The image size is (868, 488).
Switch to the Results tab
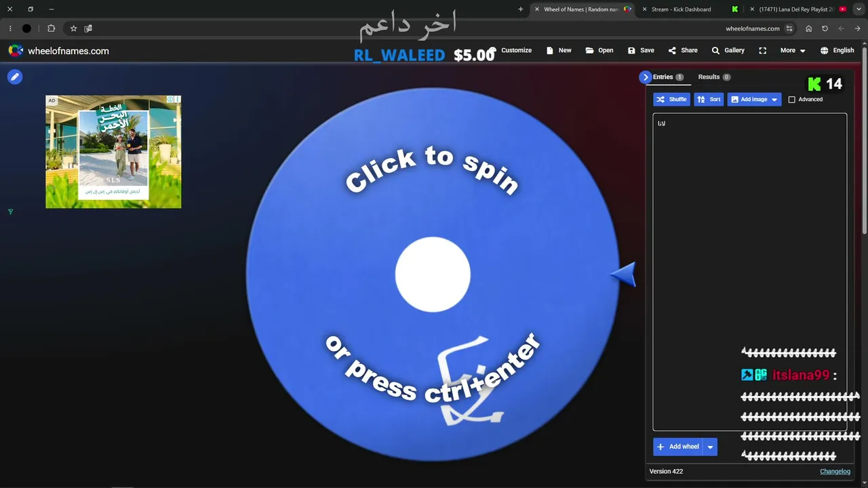click(x=714, y=77)
